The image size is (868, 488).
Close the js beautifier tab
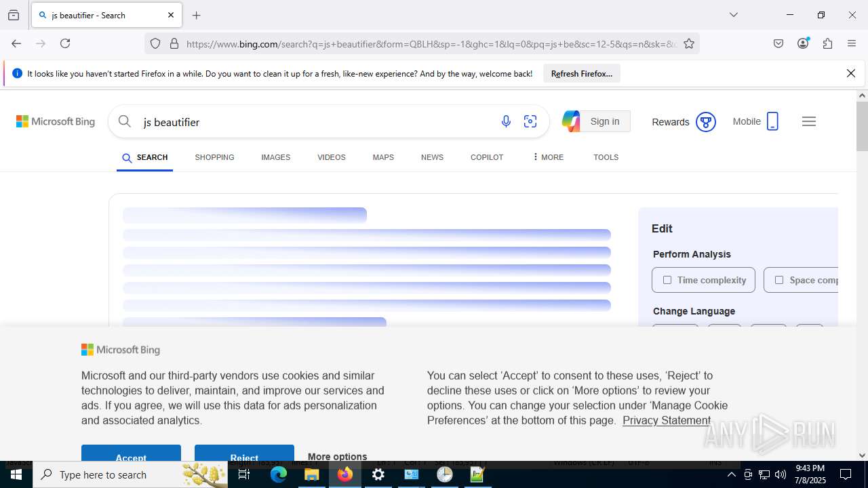click(x=171, y=15)
